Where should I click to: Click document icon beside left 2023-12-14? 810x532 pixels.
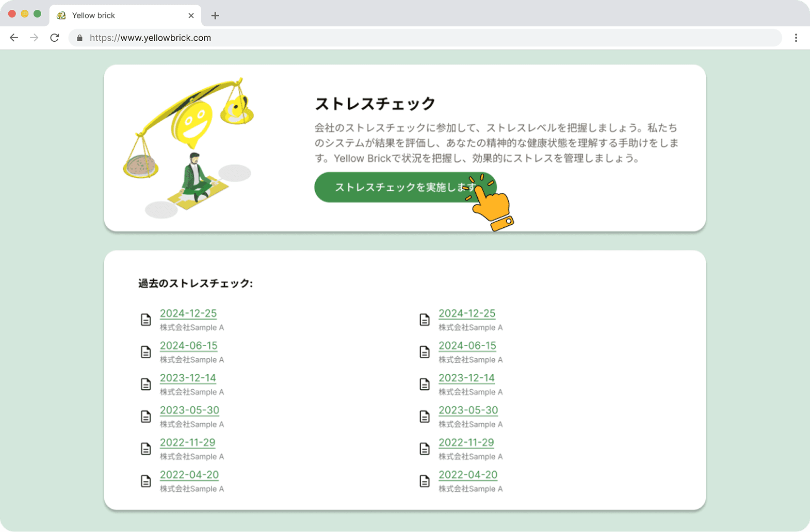[146, 385]
